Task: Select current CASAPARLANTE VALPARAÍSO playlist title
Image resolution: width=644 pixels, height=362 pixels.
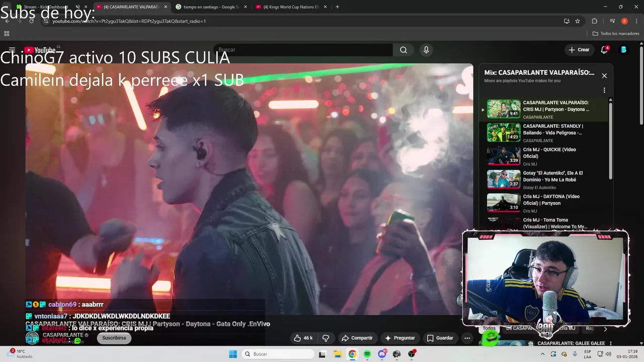Action: pyautogui.click(x=556, y=106)
